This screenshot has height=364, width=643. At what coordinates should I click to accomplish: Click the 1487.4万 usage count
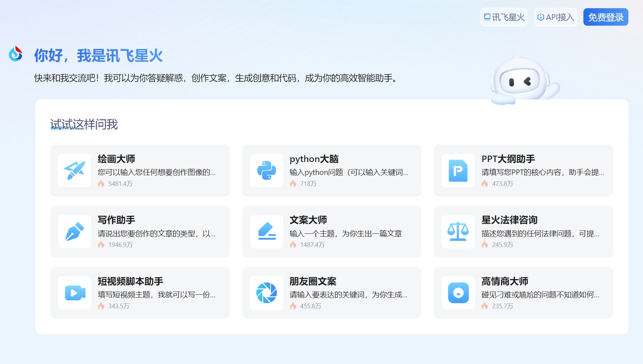pyautogui.click(x=312, y=245)
